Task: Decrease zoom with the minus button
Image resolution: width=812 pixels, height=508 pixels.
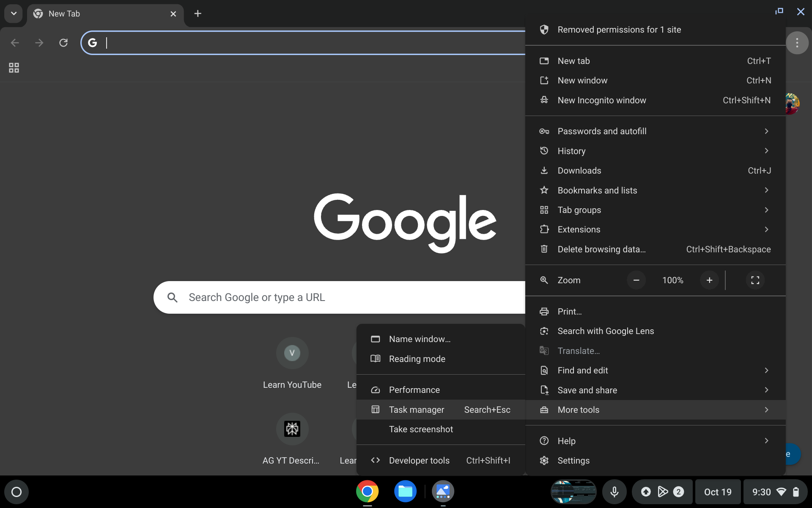Action: (x=636, y=280)
